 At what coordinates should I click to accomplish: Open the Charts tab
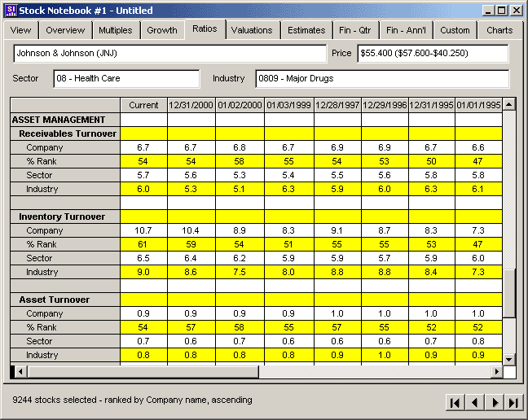499,30
